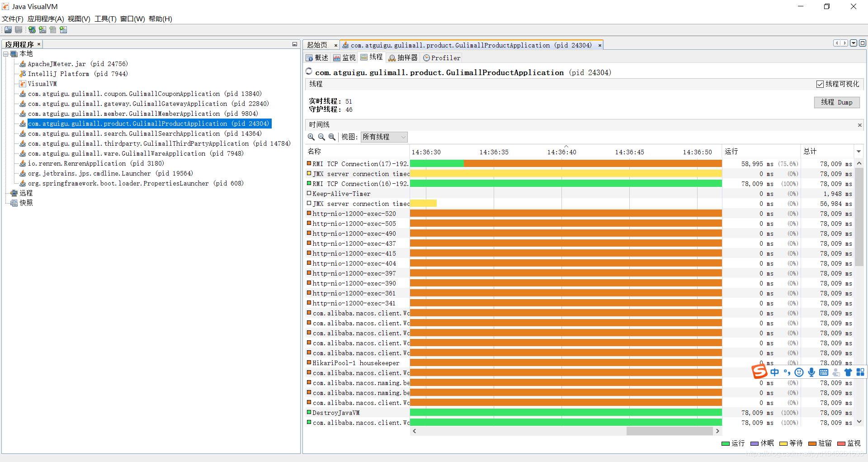The width and height of the screenshot is (868, 462).
Task: Click the orange 驻留 legend swatch
Action: pyautogui.click(x=812, y=443)
